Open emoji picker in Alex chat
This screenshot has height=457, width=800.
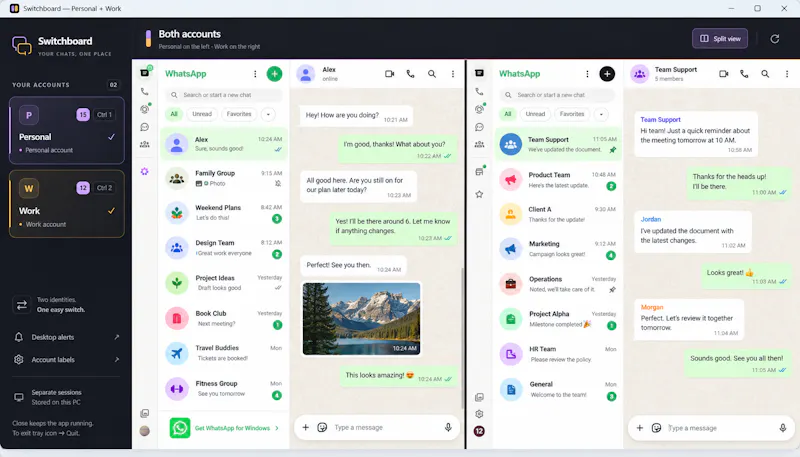(x=322, y=427)
